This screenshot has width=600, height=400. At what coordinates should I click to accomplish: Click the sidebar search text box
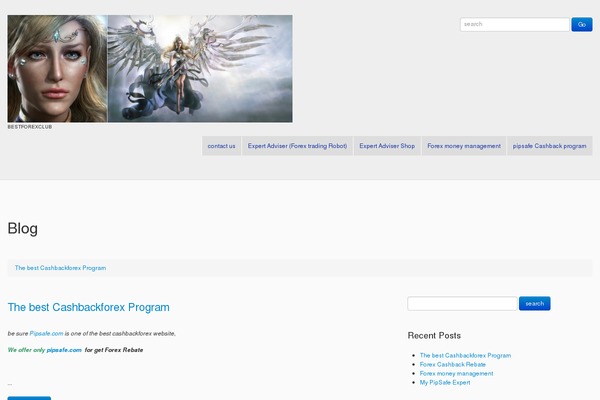click(462, 304)
